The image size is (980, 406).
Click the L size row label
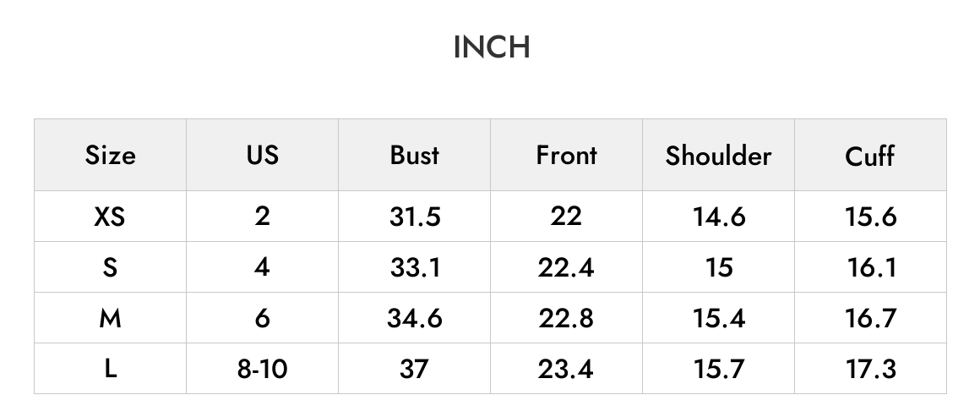[x=110, y=369]
